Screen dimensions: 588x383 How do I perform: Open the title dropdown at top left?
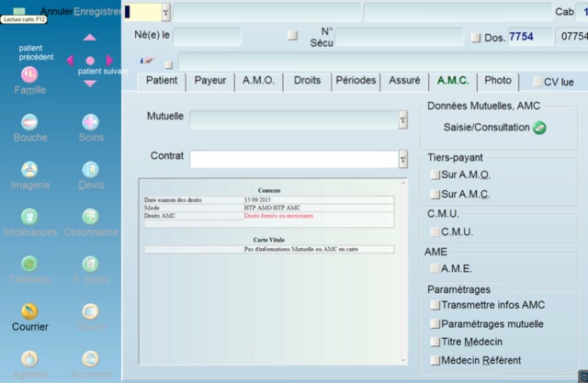(x=165, y=12)
